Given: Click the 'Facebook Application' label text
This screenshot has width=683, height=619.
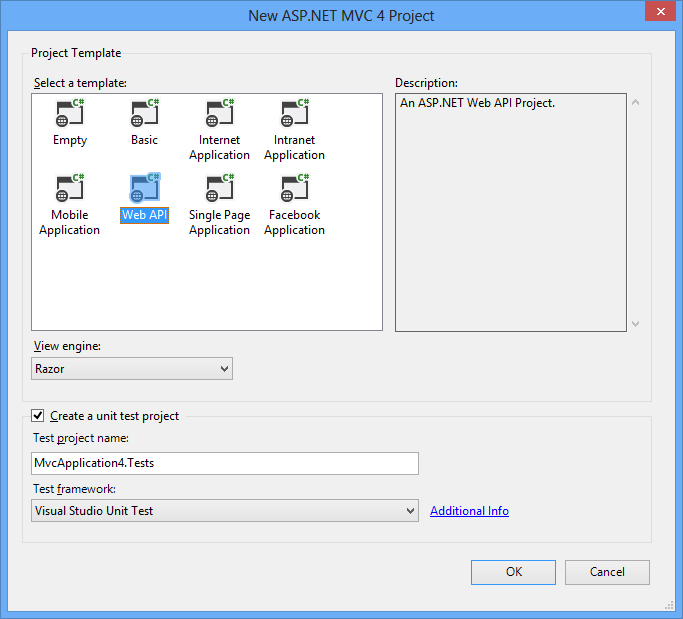Looking at the screenshot, I should pyautogui.click(x=294, y=222).
